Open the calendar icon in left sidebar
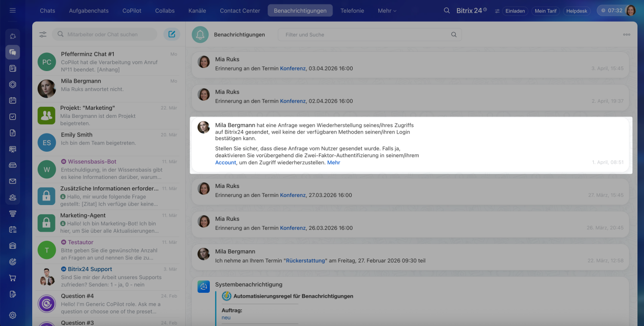 [13, 100]
